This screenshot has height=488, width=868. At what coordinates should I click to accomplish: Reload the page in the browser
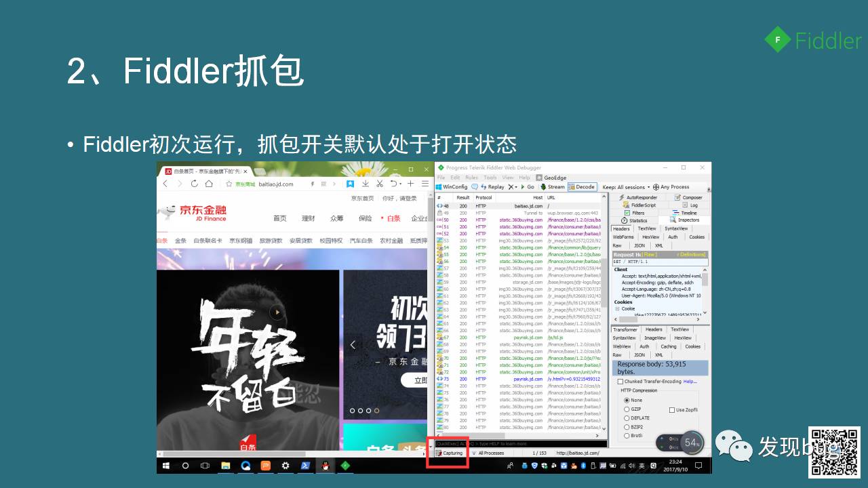point(195,184)
